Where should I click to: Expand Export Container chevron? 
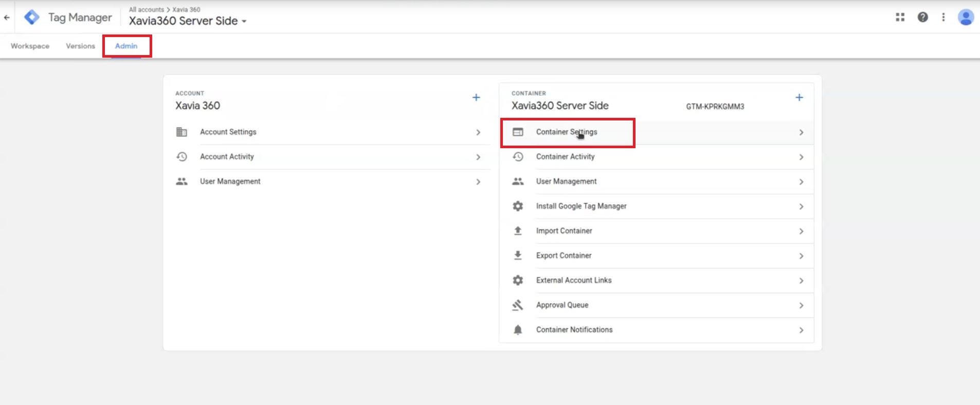click(801, 256)
